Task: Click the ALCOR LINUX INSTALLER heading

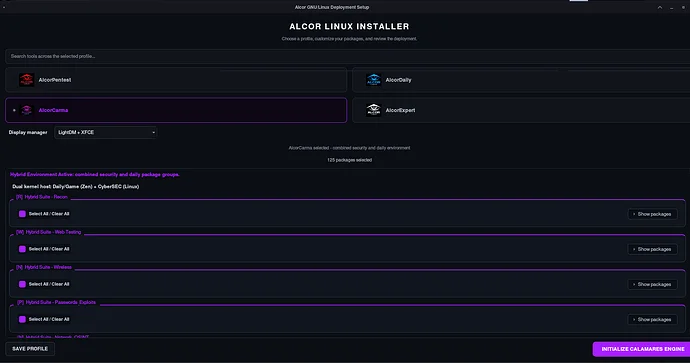Action: click(349, 26)
